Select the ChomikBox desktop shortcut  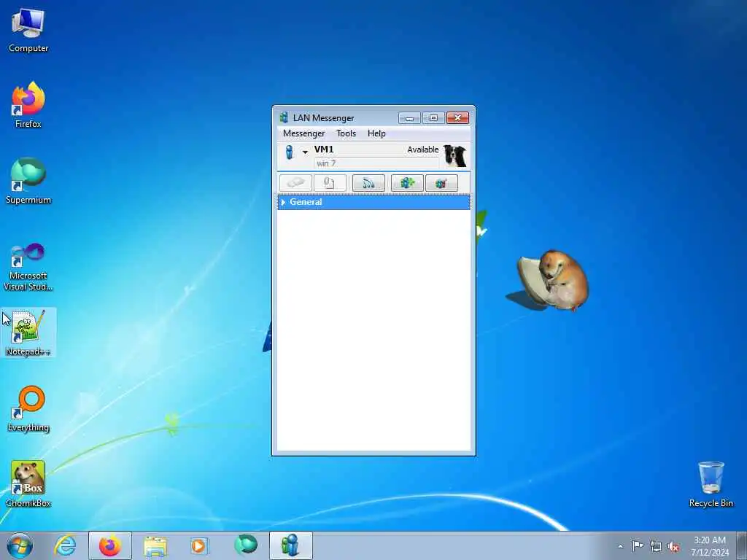coord(28,484)
